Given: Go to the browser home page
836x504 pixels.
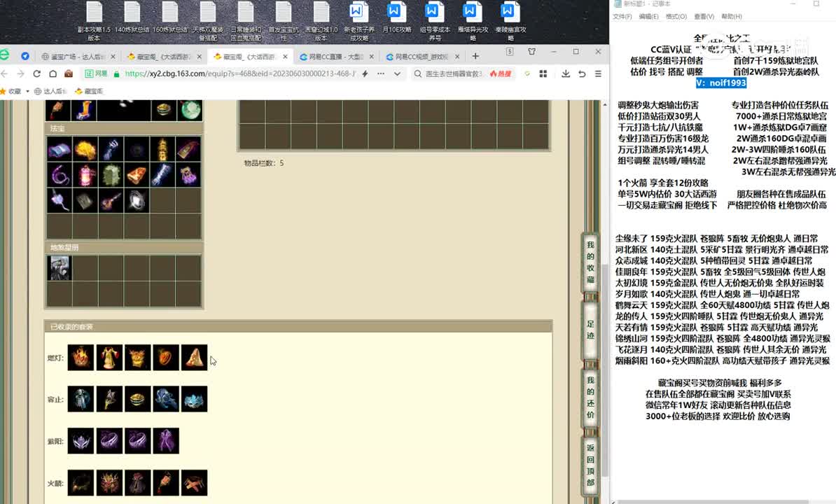Looking at the screenshot, I should [x=53, y=73].
